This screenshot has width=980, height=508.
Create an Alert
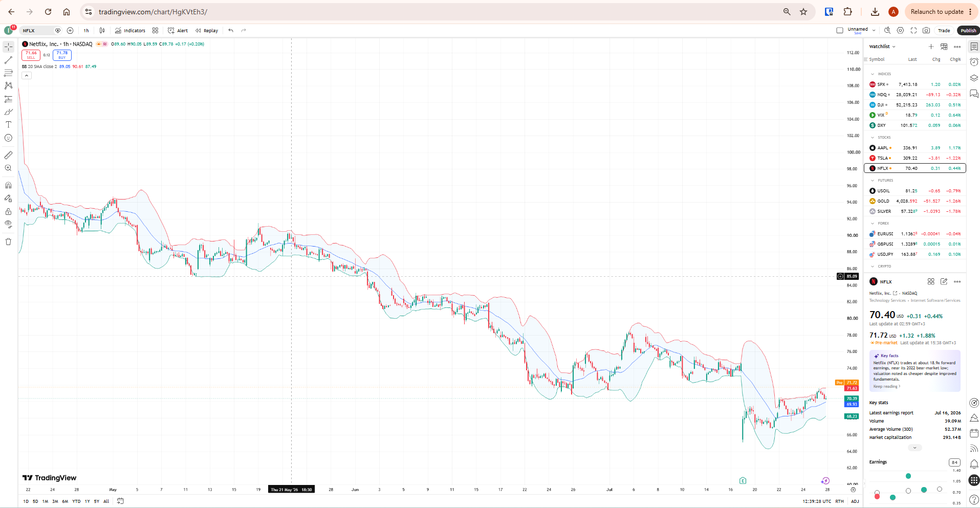178,31
